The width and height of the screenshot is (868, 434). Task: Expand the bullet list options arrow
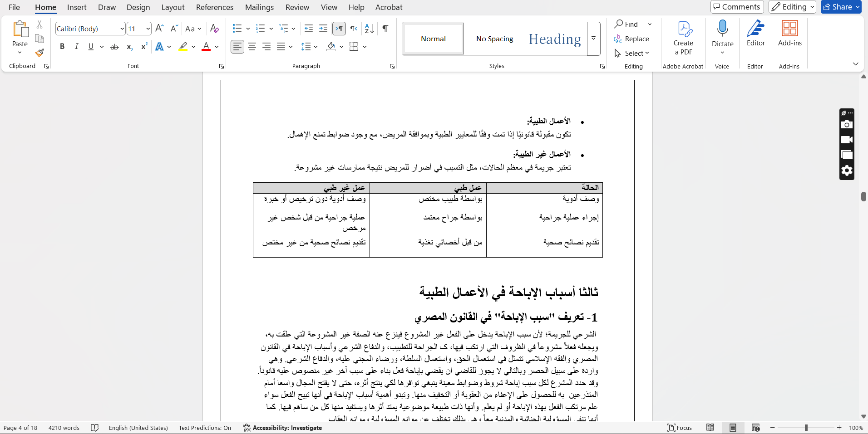[x=248, y=29]
